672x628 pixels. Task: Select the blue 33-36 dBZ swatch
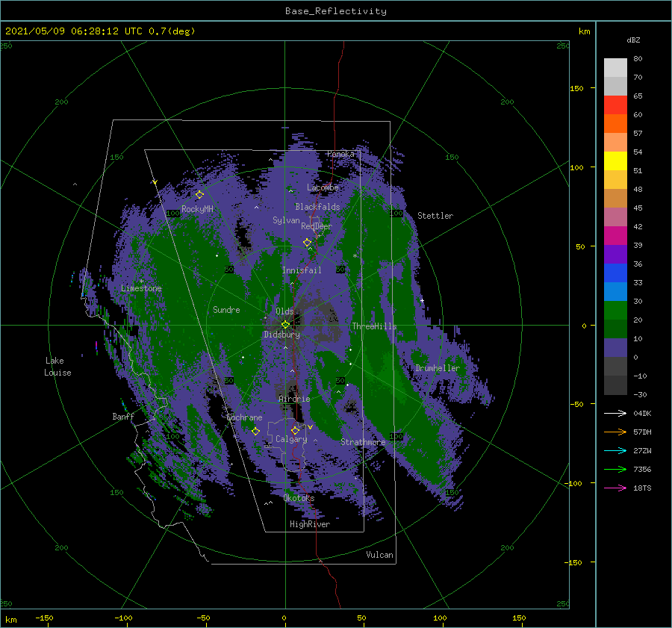(x=615, y=273)
